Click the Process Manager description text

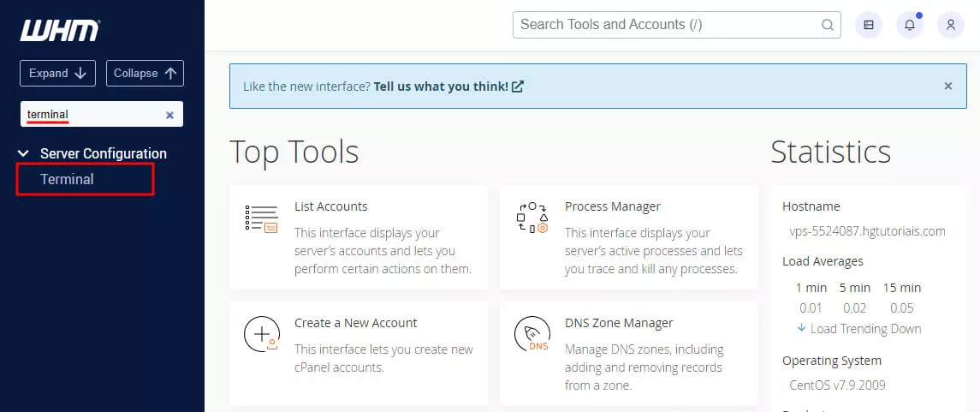point(654,251)
